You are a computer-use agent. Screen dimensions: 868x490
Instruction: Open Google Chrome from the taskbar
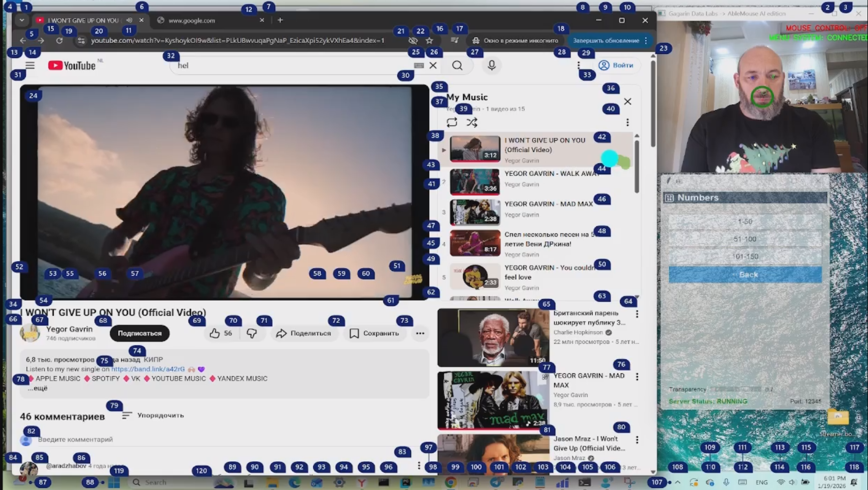pyautogui.click(x=451, y=482)
